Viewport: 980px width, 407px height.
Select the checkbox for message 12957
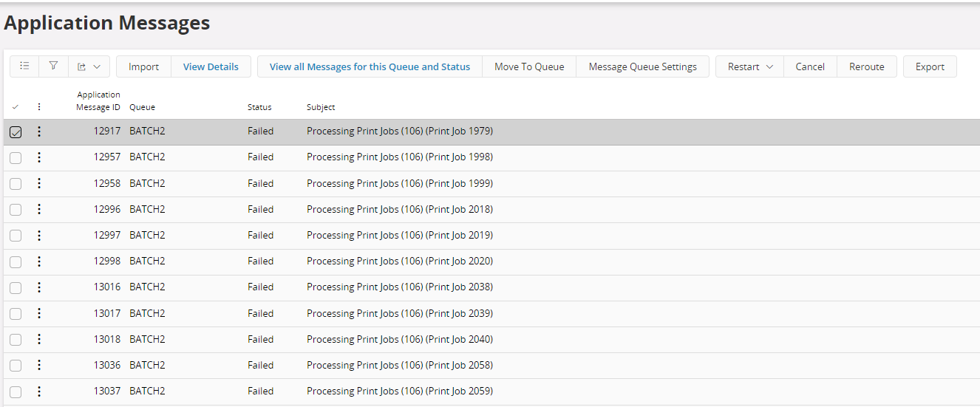pos(16,157)
